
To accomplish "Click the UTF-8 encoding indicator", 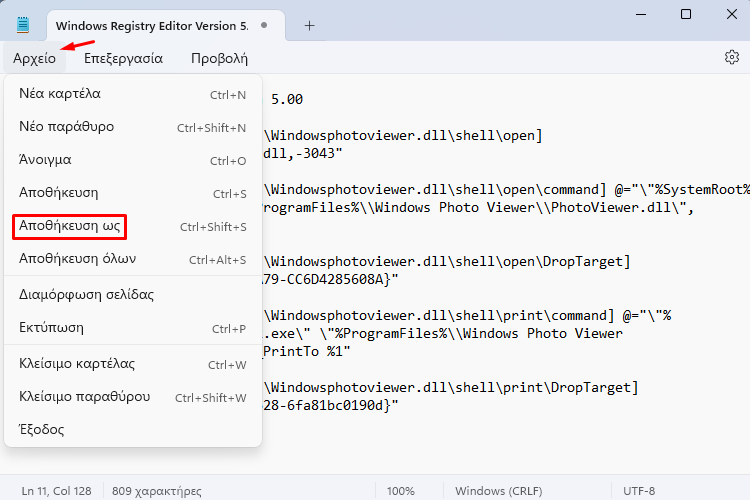I will pos(639,491).
